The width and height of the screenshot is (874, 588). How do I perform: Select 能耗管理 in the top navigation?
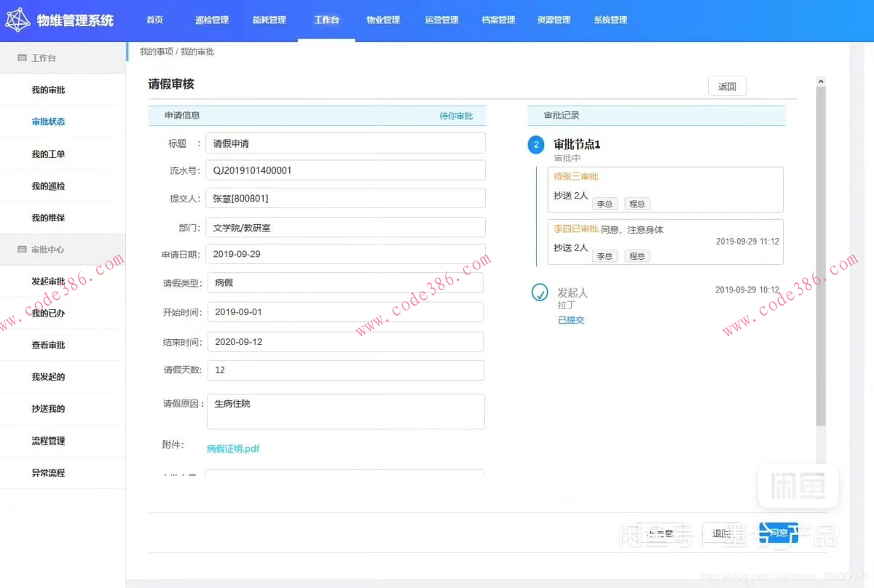point(269,20)
